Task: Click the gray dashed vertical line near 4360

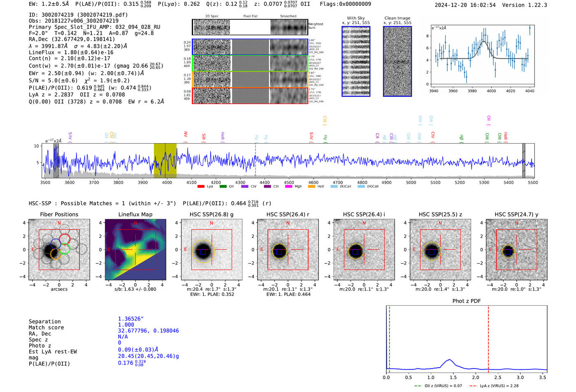Action: coord(255,161)
